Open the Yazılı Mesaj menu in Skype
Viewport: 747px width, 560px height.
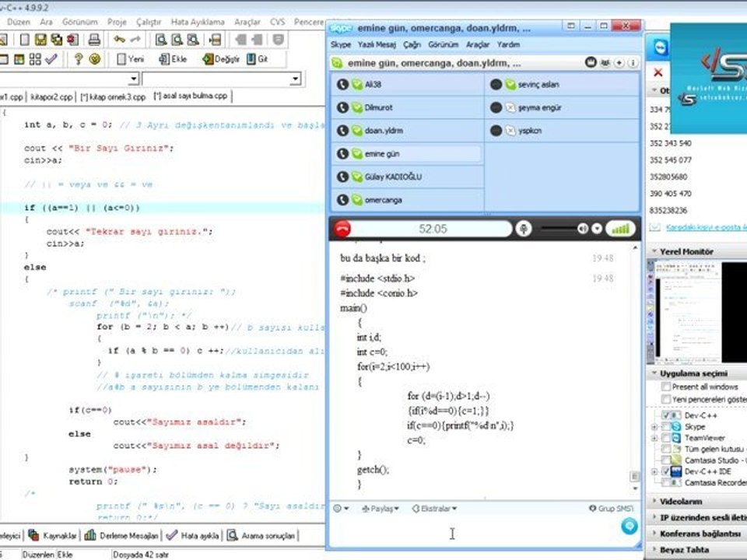(x=377, y=44)
